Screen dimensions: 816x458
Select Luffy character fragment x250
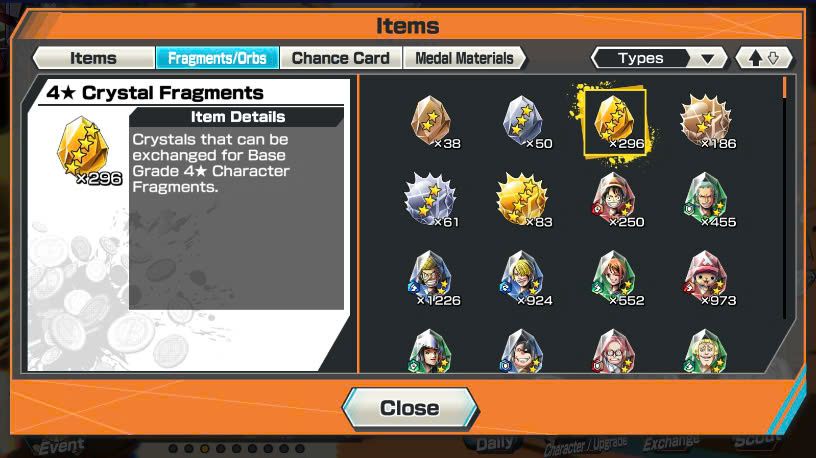point(616,200)
